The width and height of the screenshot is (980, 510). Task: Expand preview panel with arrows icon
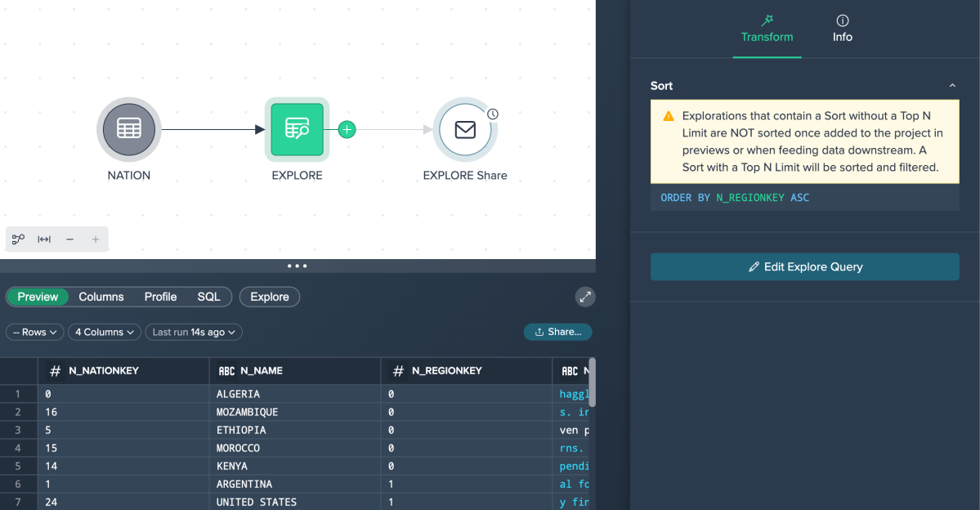[x=585, y=297]
